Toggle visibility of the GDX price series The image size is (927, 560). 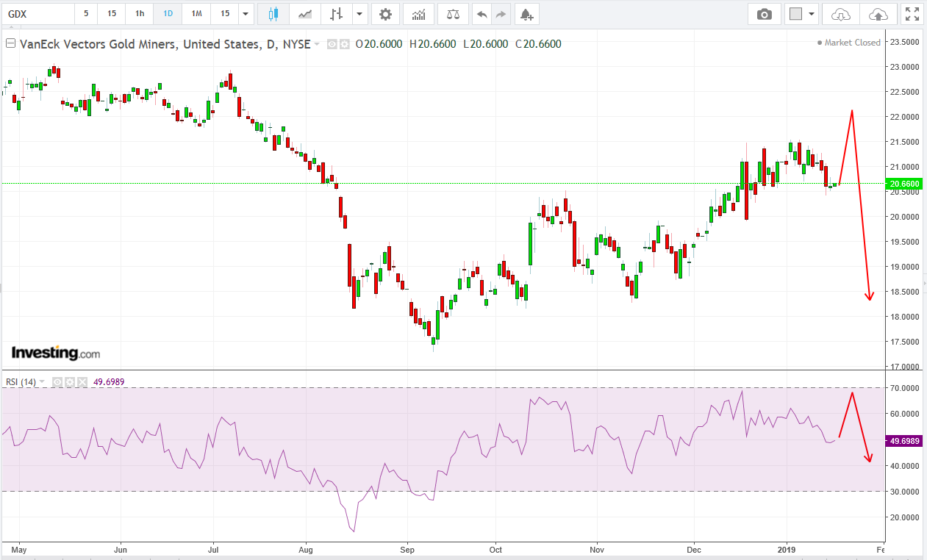[332, 44]
